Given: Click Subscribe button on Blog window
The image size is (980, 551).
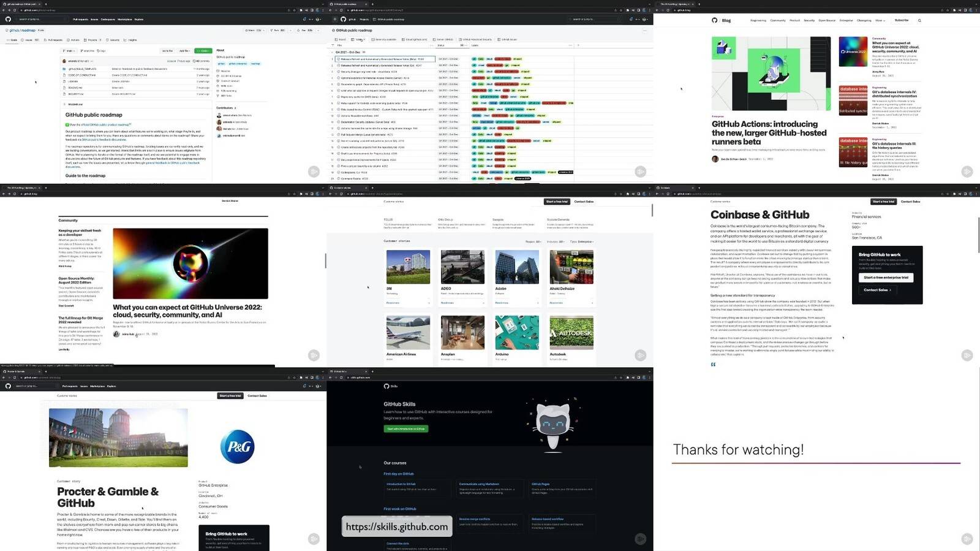Looking at the screenshot, I should [x=902, y=20].
